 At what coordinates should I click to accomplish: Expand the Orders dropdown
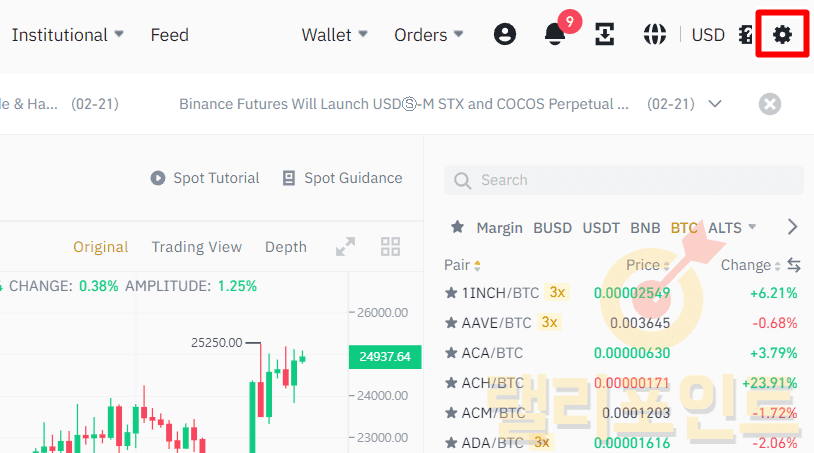[429, 35]
